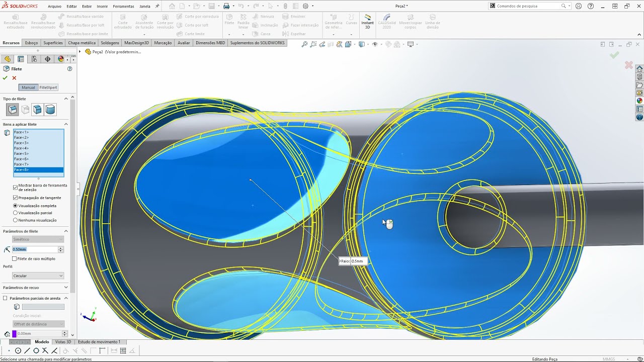
Task: Click the red confirmation corner X in viewport
Action: [628, 65]
